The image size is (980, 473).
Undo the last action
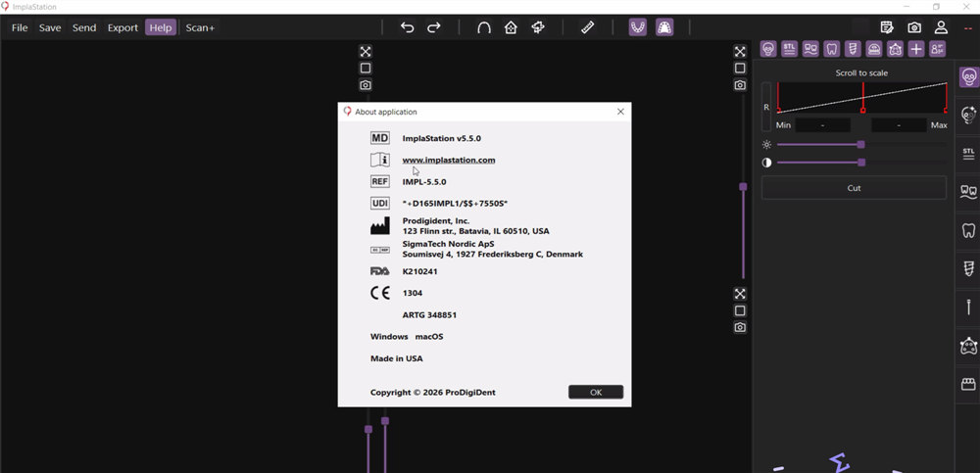pyautogui.click(x=408, y=27)
